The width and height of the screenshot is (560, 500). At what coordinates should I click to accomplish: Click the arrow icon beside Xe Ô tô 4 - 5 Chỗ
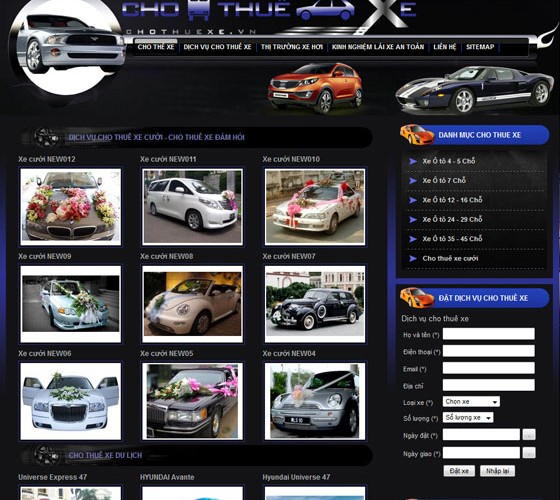[x=413, y=161]
